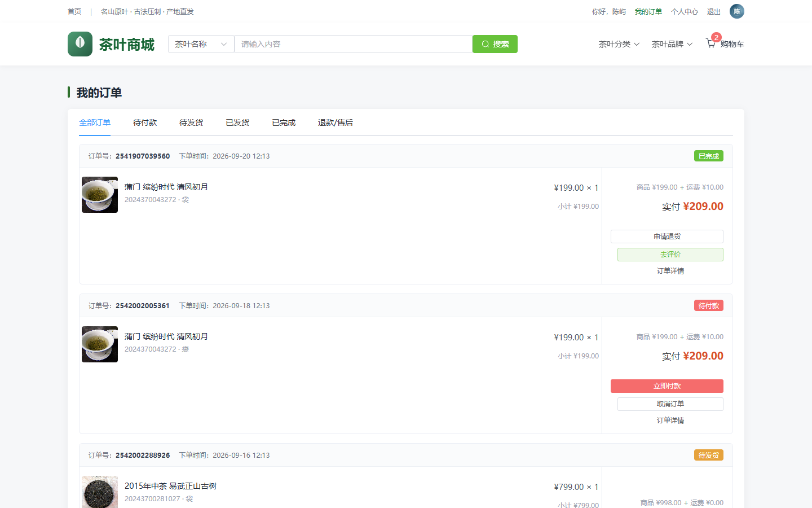This screenshot has height=508, width=812.
Task: Click the 申请退货 button
Action: (x=667, y=237)
